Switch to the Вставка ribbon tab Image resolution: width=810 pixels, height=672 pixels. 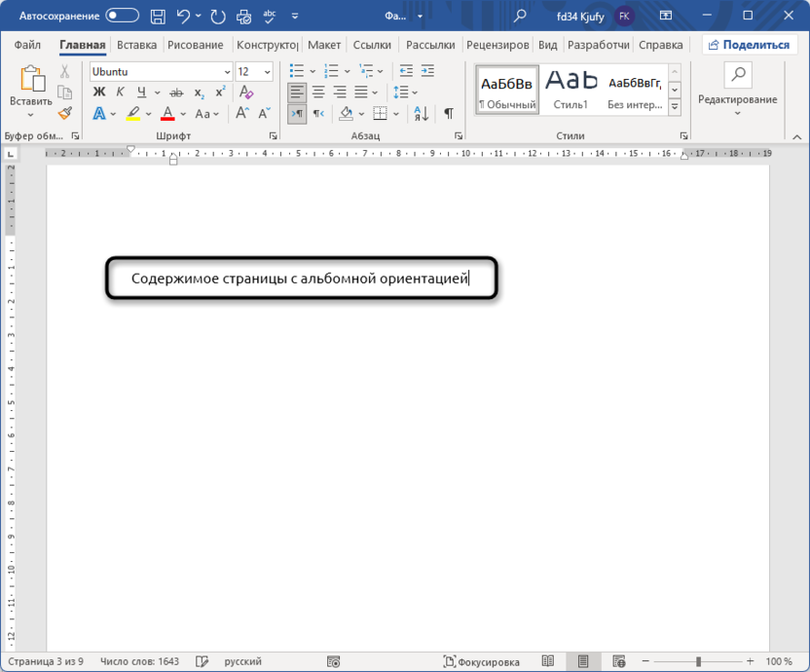click(x=136, y=45)
